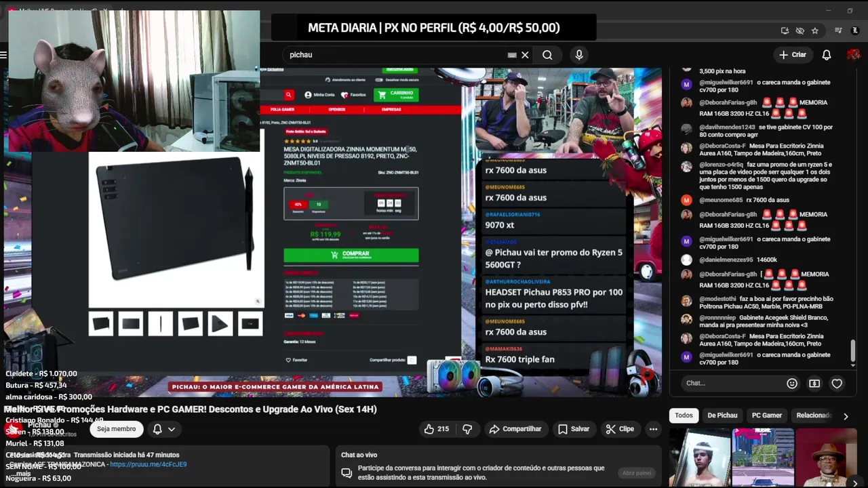Open the emoji picker in chat
The width and height of the screenshot is (868, 488).
[x=792, y=384]
